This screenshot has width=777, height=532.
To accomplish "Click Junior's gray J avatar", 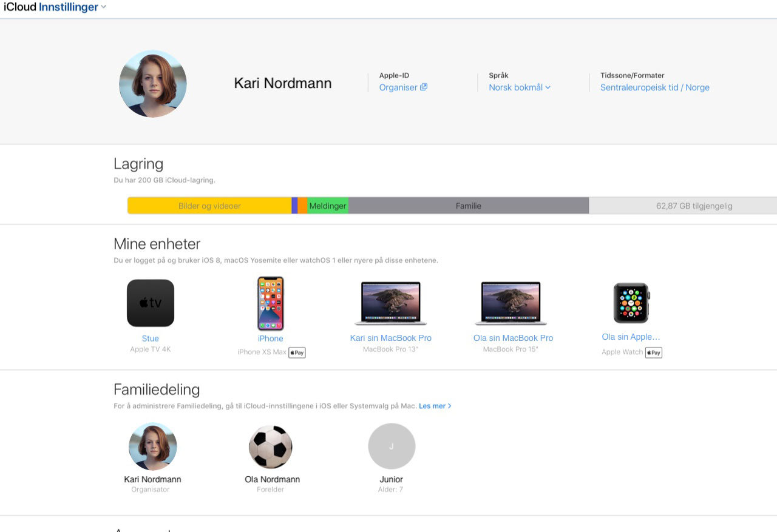I will tap(392, 446).
